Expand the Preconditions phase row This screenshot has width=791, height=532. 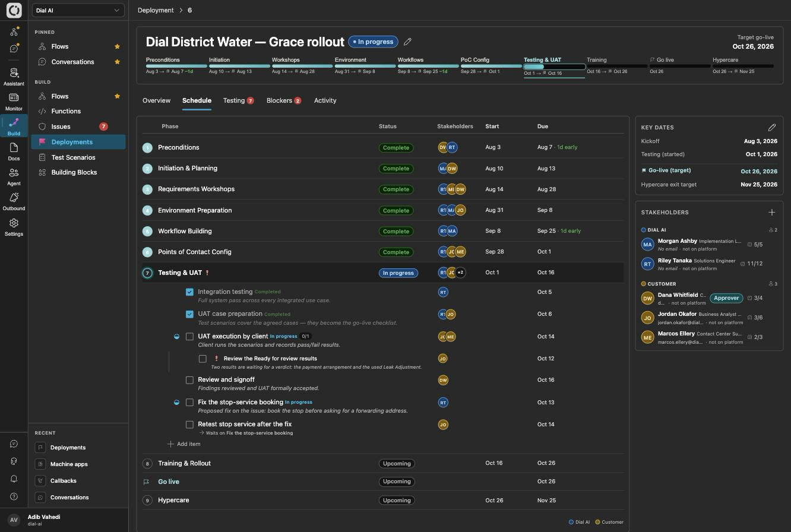click(x=383, y=147)
